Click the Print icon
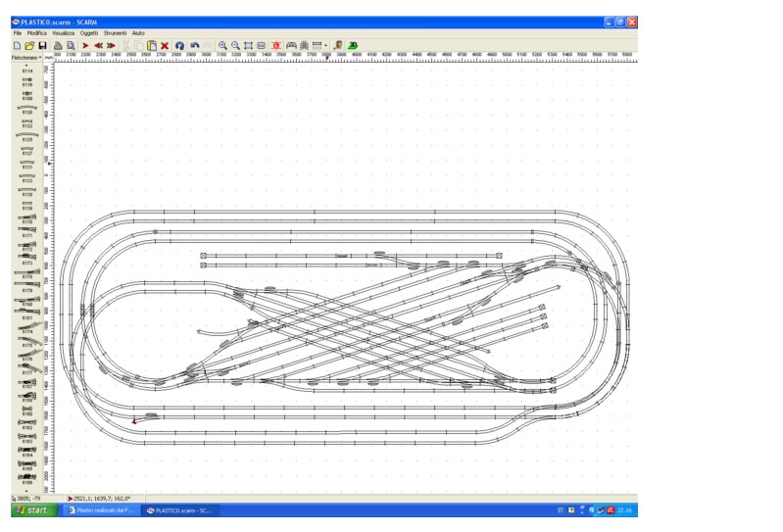 pos(58,45)
